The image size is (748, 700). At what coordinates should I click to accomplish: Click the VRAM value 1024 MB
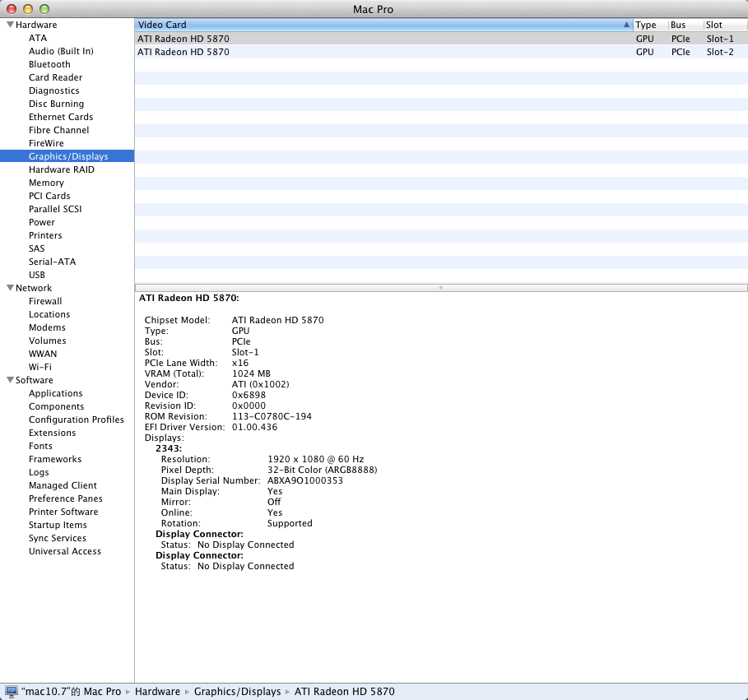[251, 373]
